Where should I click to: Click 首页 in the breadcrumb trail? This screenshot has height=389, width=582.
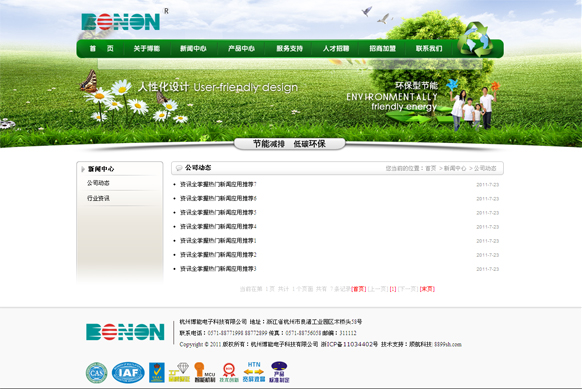click(431, 169)
